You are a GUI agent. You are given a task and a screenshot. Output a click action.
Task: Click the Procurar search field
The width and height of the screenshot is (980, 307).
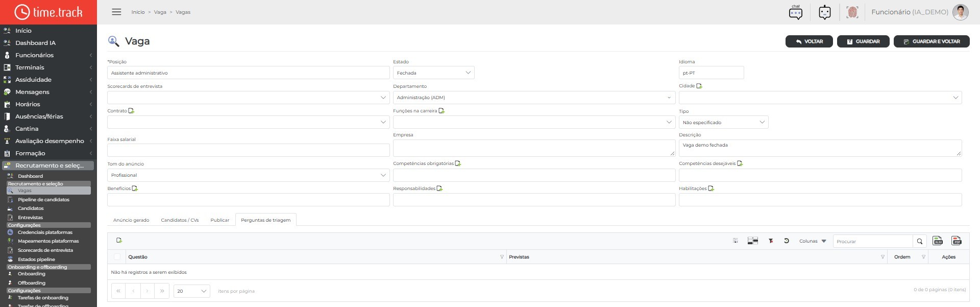(873, 241)
